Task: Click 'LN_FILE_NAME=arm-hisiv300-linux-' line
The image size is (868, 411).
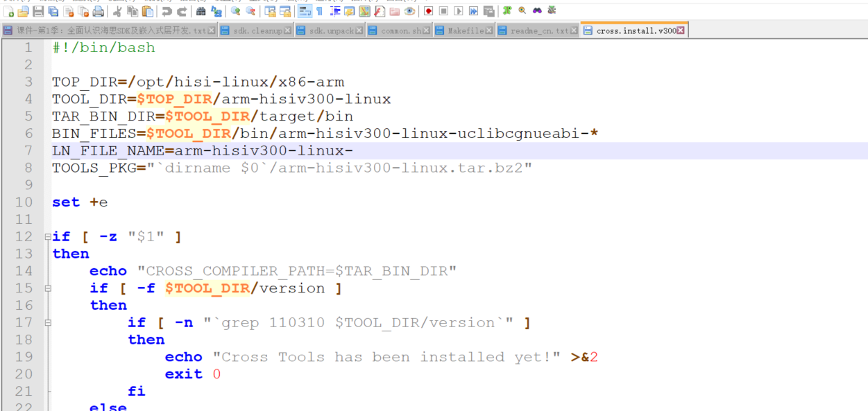Action: [203, 150]
